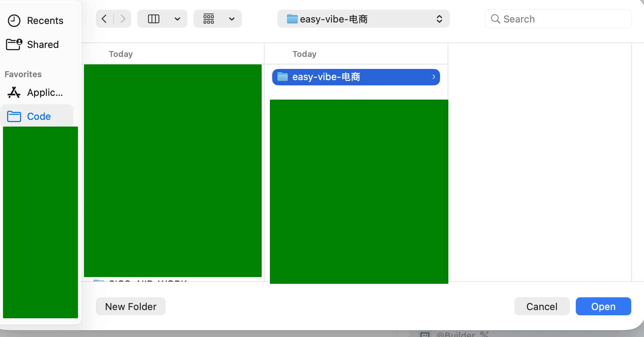Image resolution: width=644 pixels, height=337 pixels.
Task: Click the New Folder button
Action: [130, 306]
